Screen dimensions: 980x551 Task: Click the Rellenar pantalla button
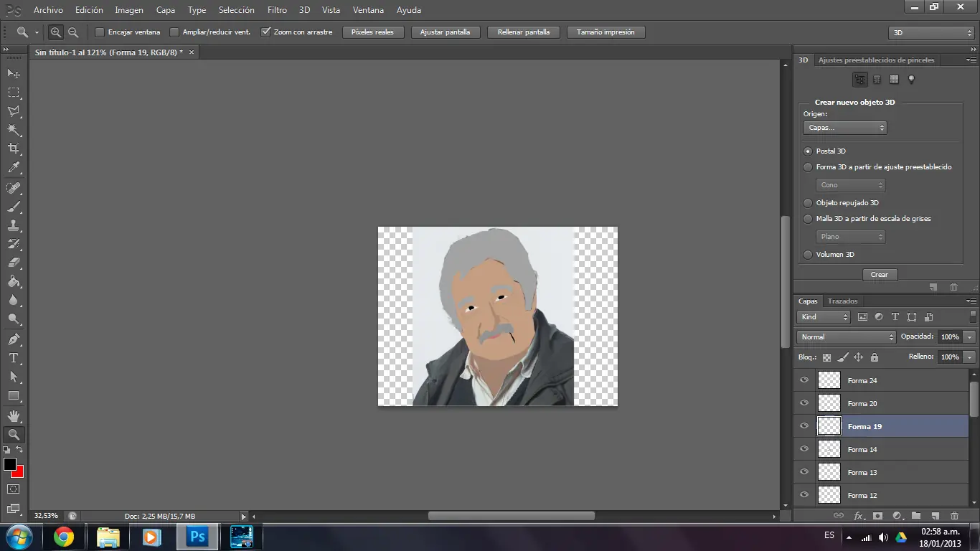524,32
